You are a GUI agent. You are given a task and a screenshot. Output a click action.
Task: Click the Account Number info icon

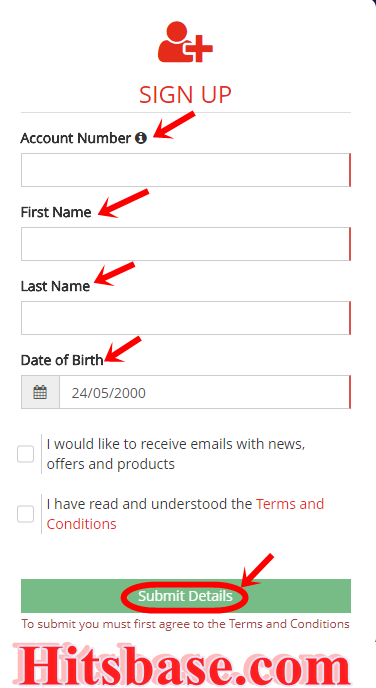tap(141, 138)
